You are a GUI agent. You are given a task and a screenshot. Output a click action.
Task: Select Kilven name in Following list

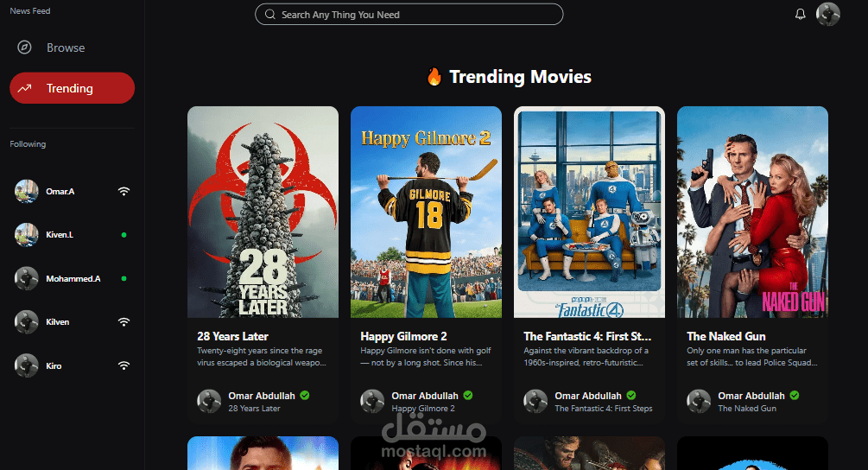point(58,321)
